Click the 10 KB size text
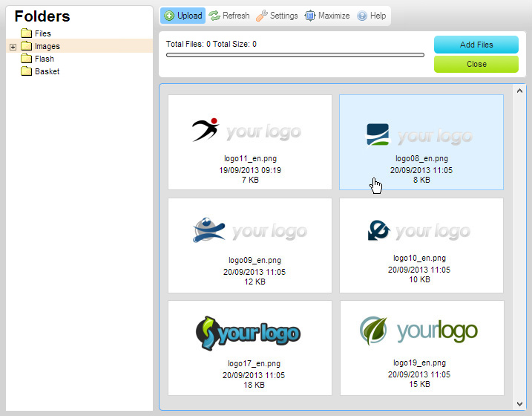The height and width of the screenshot is (416, 532). (419, 280)
